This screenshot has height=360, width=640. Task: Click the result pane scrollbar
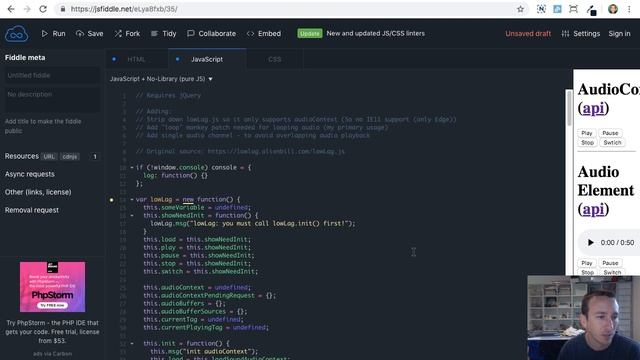[569, 109]
